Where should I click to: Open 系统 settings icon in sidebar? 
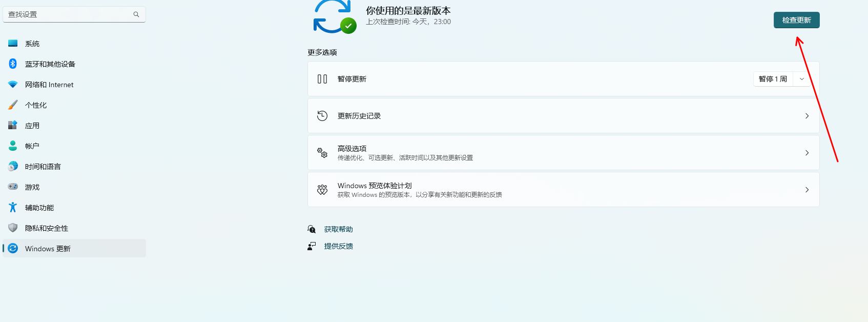click(x=13, y=44)
